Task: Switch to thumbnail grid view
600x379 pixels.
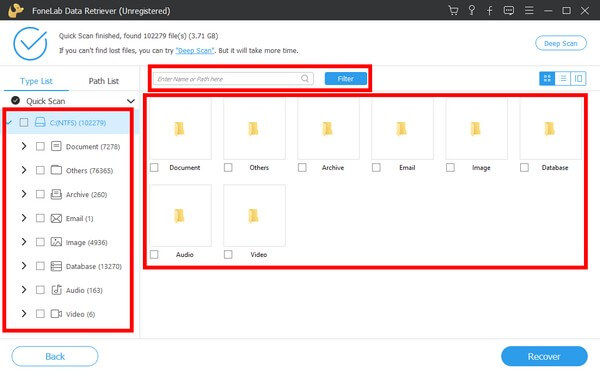Action: pyautogui.click(x=547, y=78)
